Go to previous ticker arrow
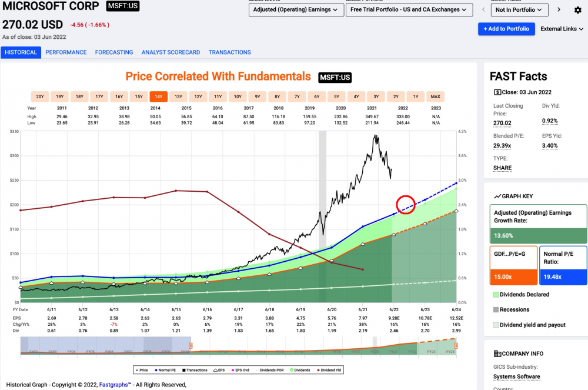Screen dimensions: 588x390 483,10
